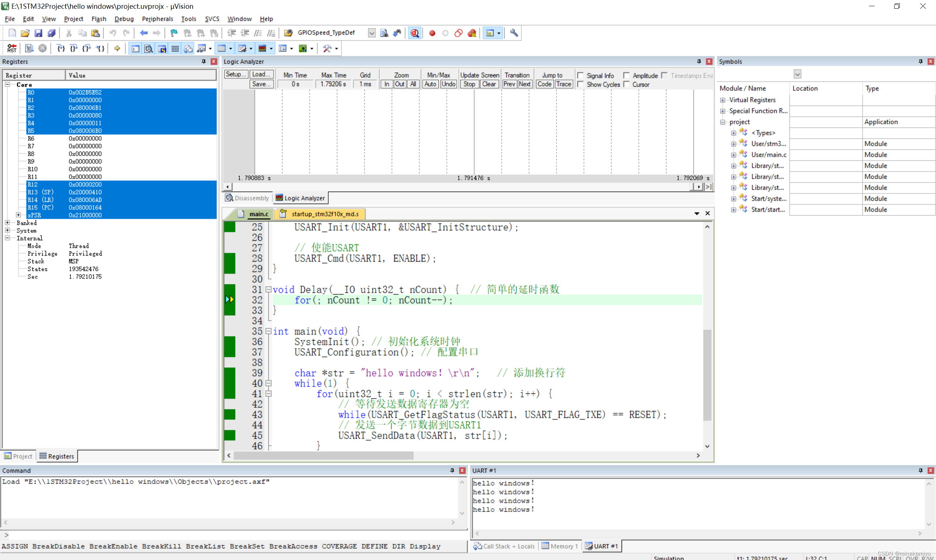
Task: Enable the Amplitude checkbox
Action: [627, 75]
